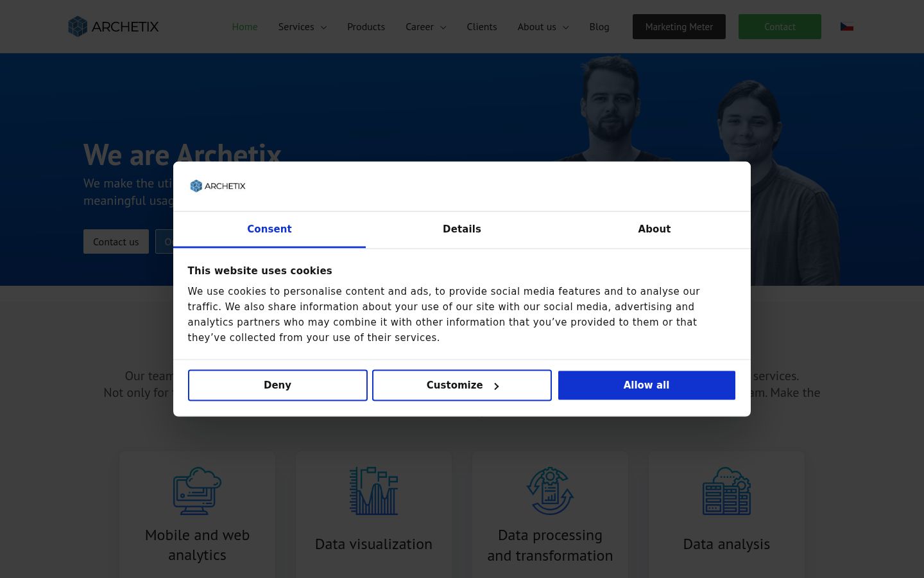The width and height of the screenshot is (924, 578).
Task: Click the Mobile and web analytics title
Action: 197,545
